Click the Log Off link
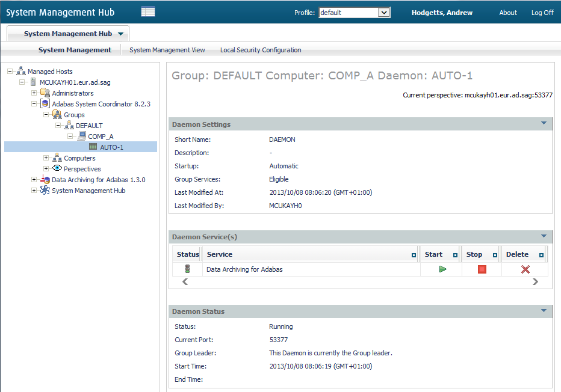This screenshot has height=392, width=561. [x=542, y=13]
